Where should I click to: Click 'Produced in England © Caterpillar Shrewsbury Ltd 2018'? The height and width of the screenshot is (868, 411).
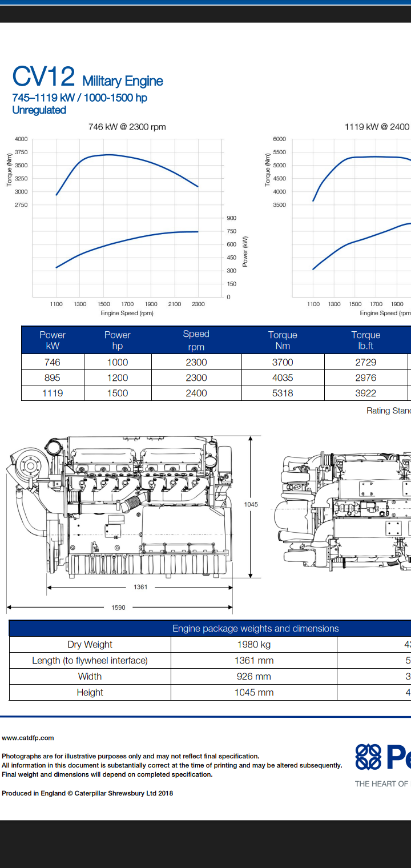click(x=87, y=793)
